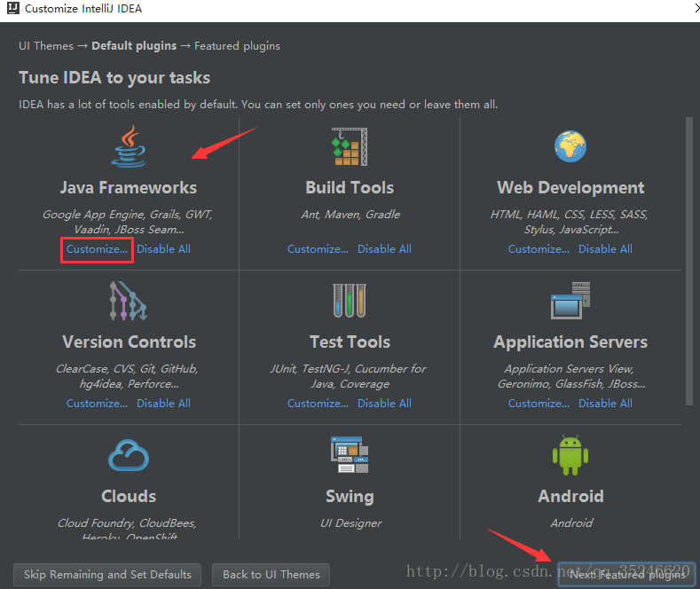Click the Java Frameworks coffee cup icon
This screenshot has height=589, width=700.
pos(129,146)
